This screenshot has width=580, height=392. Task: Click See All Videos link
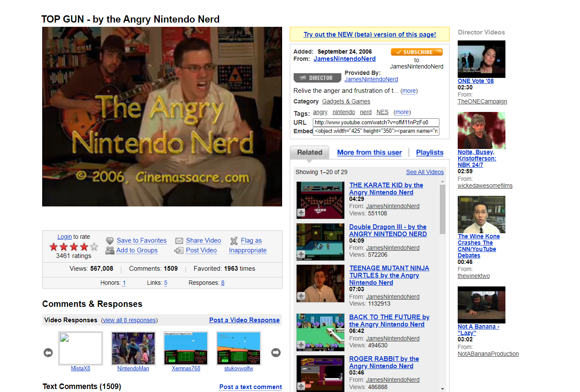[425, 172]
